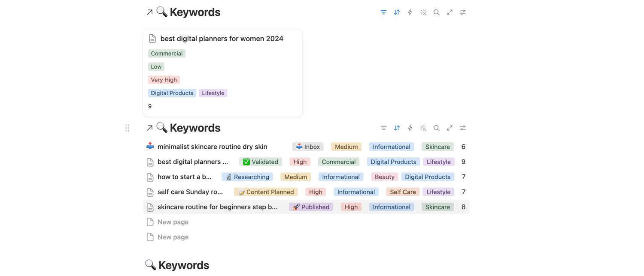Click page icon of how to start row
The image size is (644, 276).
tap(150, 177)
